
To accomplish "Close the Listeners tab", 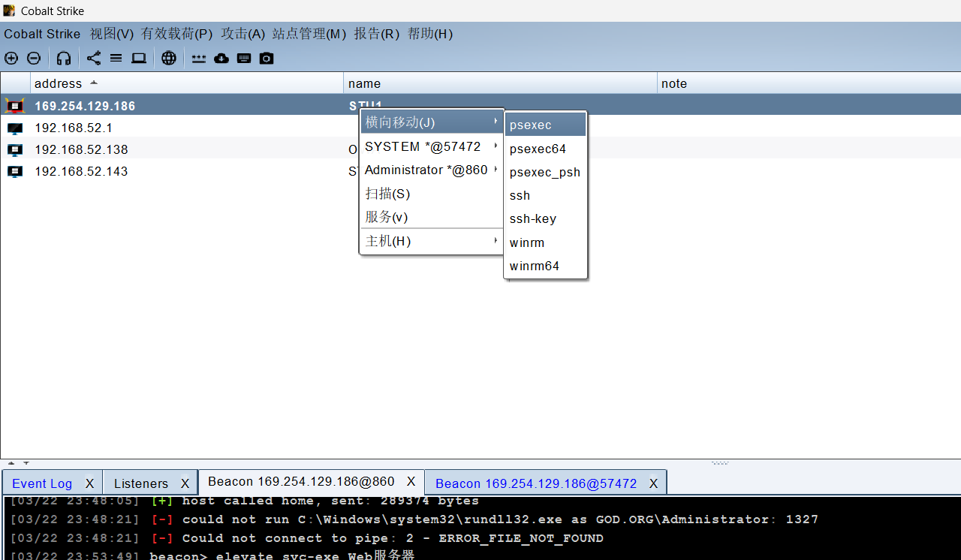I will click(185, 483).
